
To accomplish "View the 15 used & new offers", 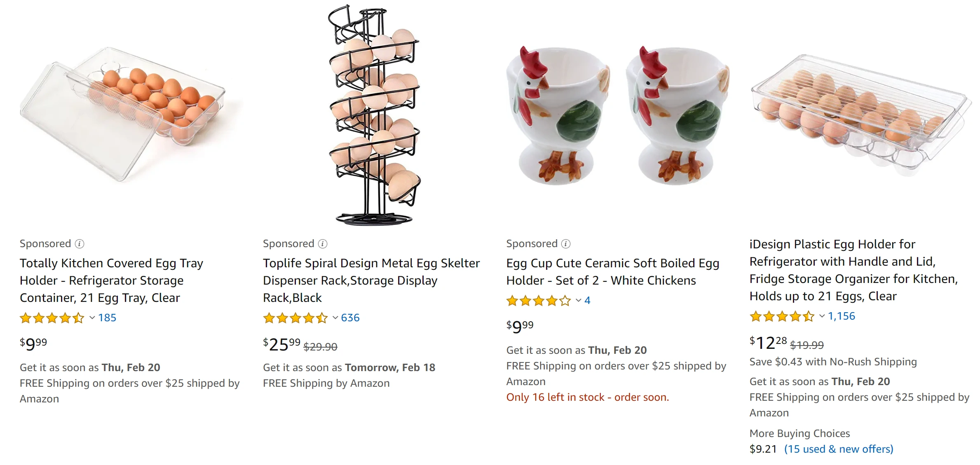I will pos(838,449).
